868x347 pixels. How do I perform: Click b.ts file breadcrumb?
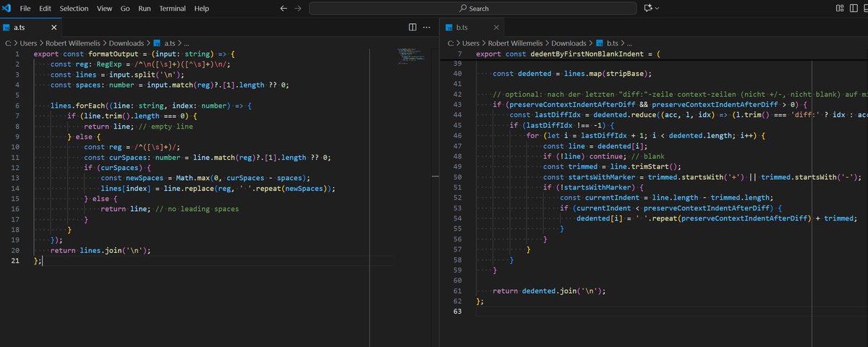[x=608, y=43]
